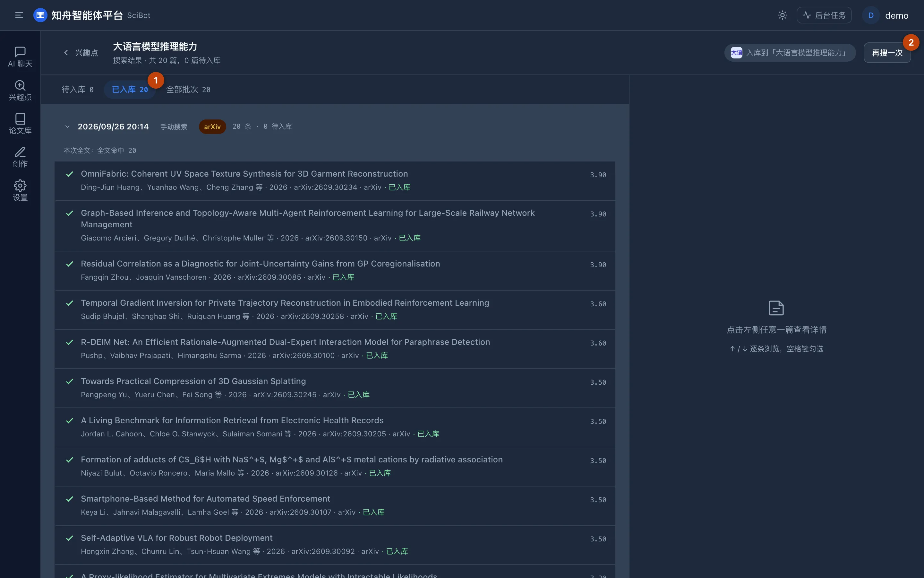
Task: Switch to the 全部批次 20 tab
Action: (188, 90)
